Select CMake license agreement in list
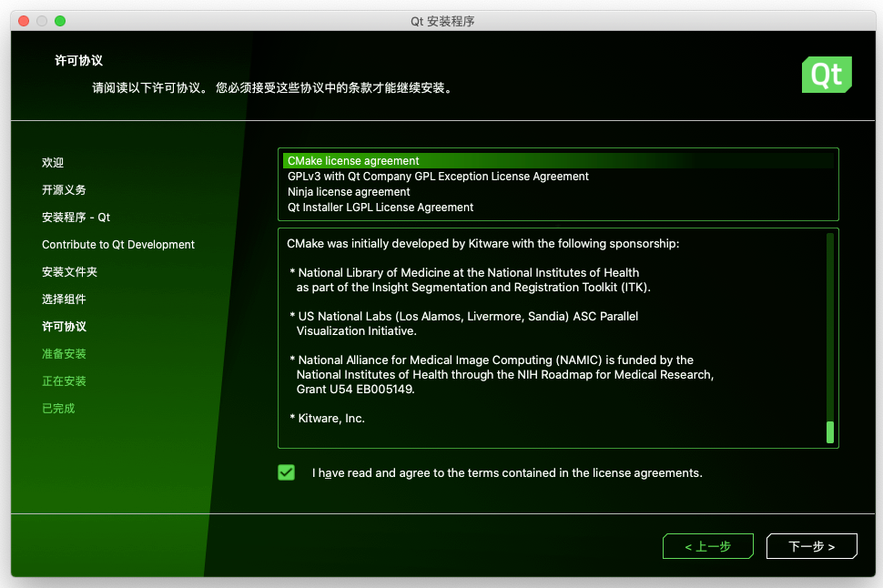 click(x=558, y=160)
